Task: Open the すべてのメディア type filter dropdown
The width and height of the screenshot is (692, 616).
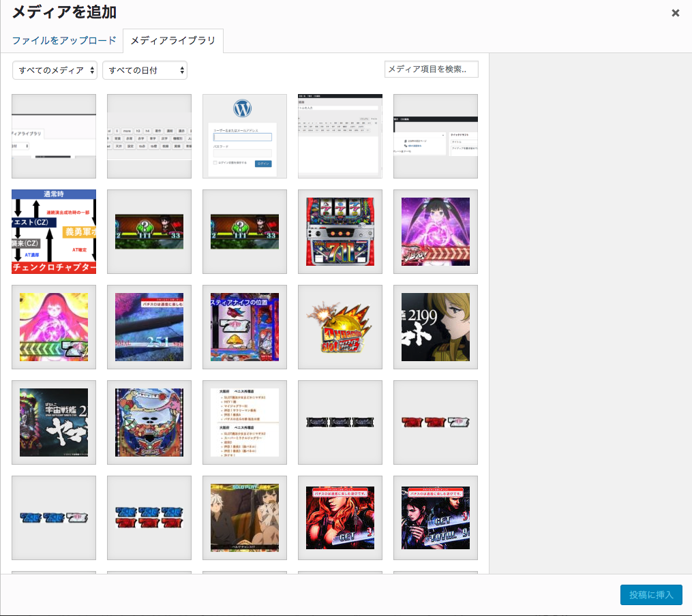Action: tap(55, 70)
